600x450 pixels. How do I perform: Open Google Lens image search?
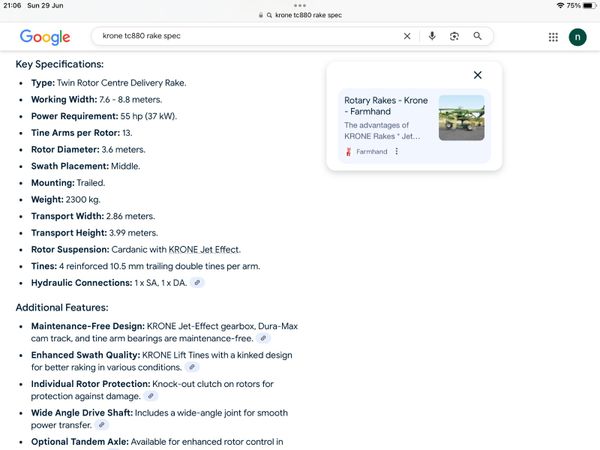454,36
